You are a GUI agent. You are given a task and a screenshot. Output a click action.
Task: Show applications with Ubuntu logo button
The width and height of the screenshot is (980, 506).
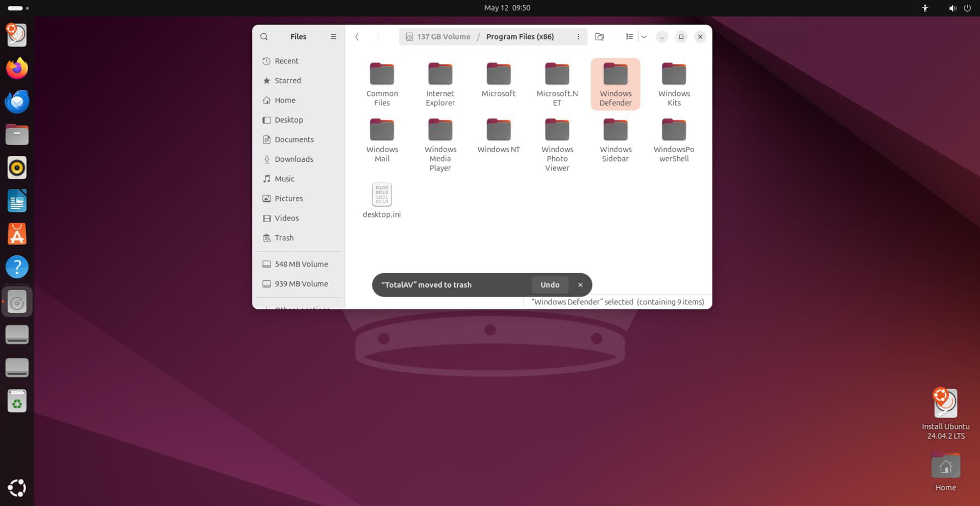point(17,488)
